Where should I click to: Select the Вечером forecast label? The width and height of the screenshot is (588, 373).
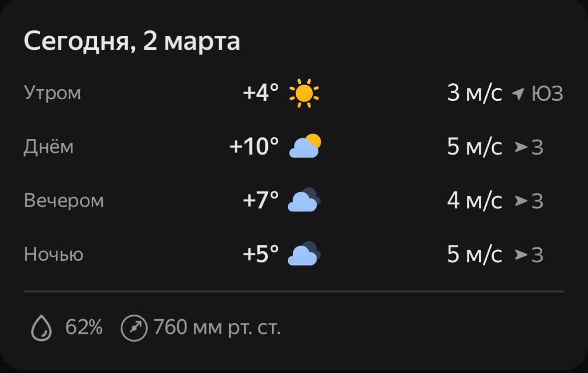[64, 201]
